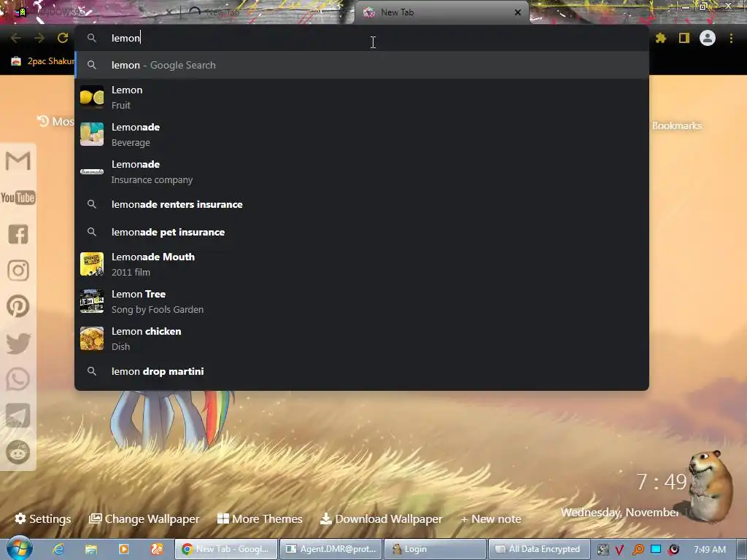Switch to the Login taskbar window
This screenshot has width=747, height=560.
435,549
